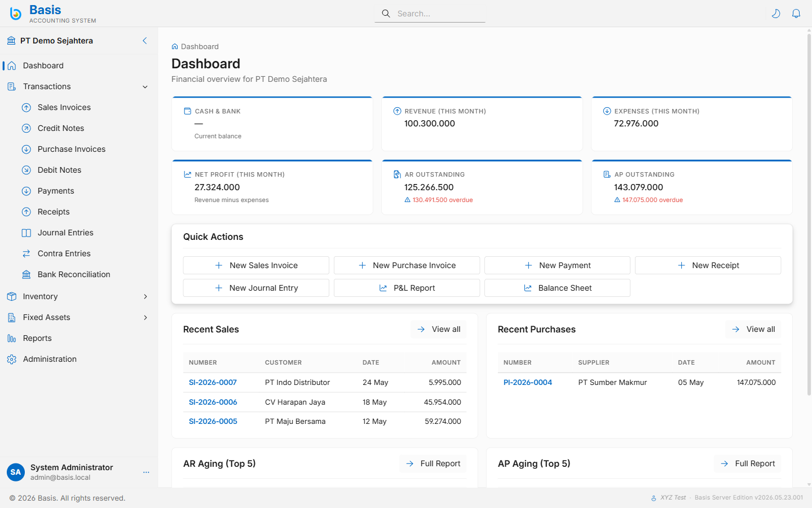Open purchase invoice PI-2026-0004
This screenshot has height=508, width=812.
tap(527, 383)
